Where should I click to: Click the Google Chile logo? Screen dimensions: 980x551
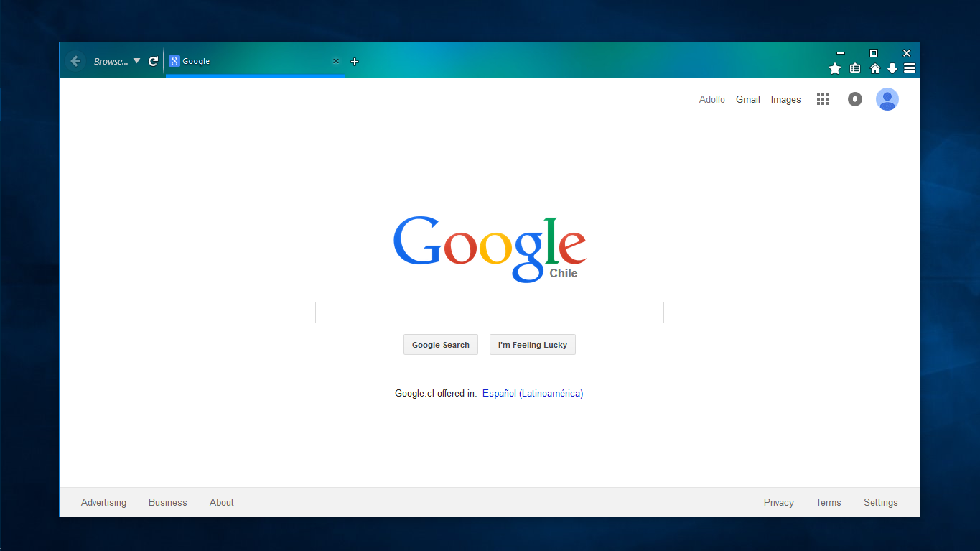490,249
